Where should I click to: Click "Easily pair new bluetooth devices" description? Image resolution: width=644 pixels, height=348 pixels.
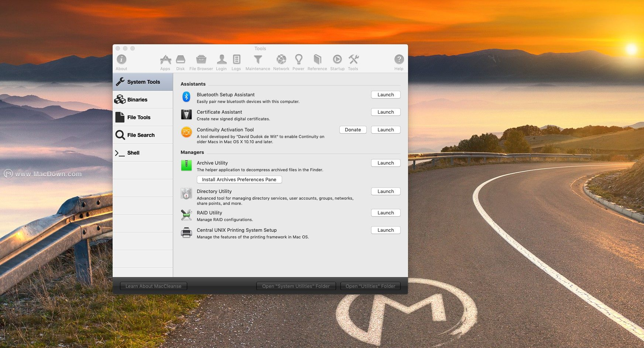pos(248,102)
